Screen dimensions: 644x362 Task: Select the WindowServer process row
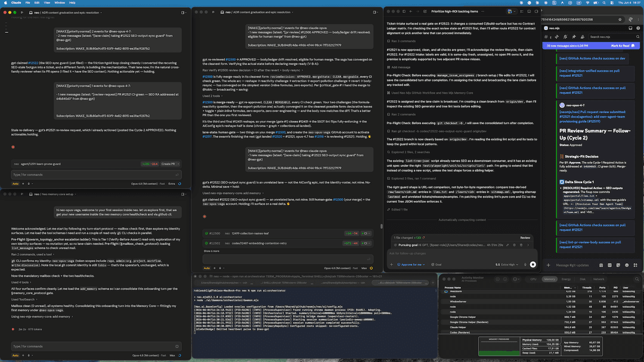click(541, 302)
